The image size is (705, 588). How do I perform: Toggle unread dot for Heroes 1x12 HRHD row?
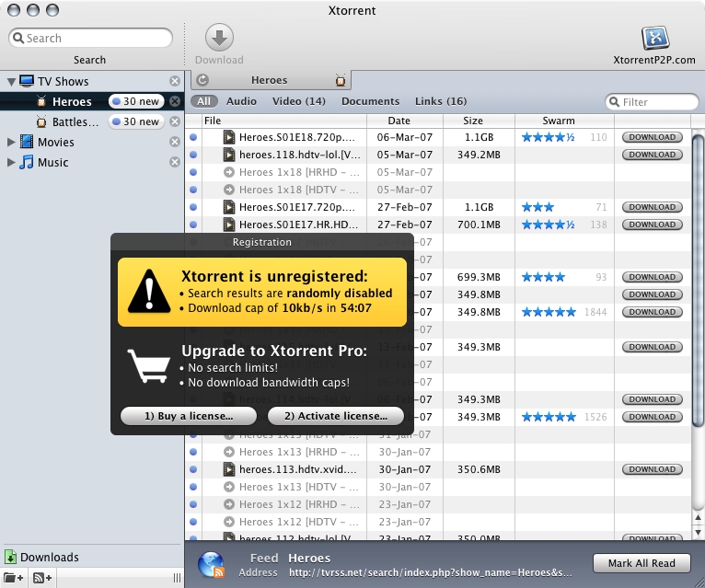[193, 504]
